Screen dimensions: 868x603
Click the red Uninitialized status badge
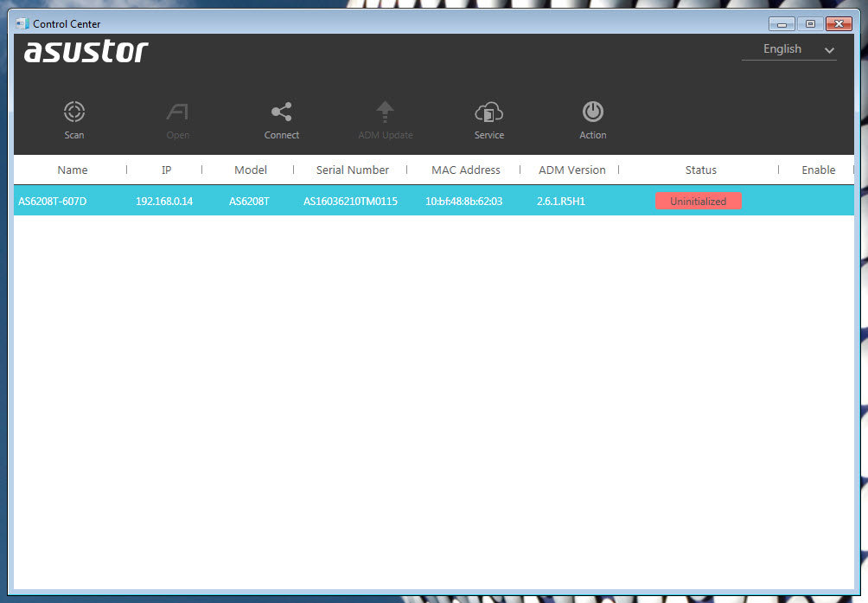coord(698,201)
